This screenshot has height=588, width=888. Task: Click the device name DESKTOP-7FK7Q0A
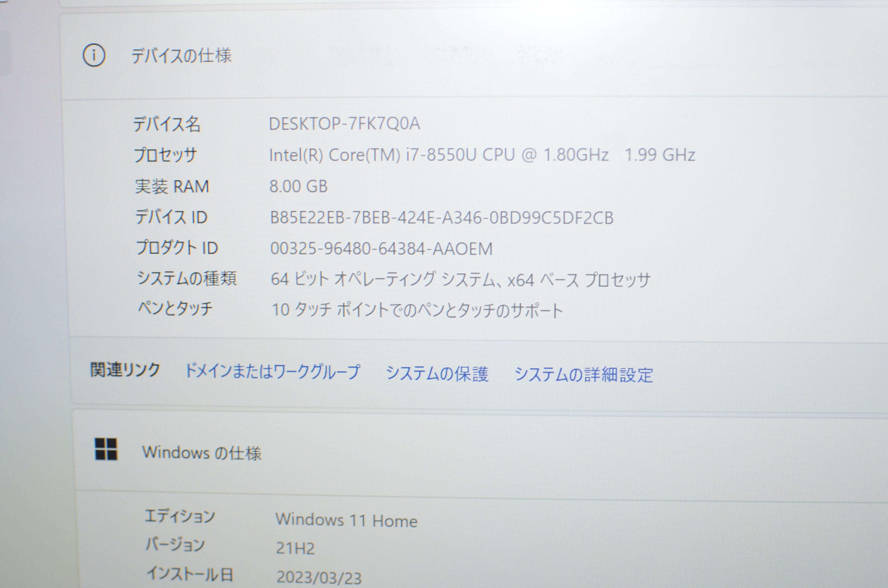pyautogui.click(x=344, y=124)
